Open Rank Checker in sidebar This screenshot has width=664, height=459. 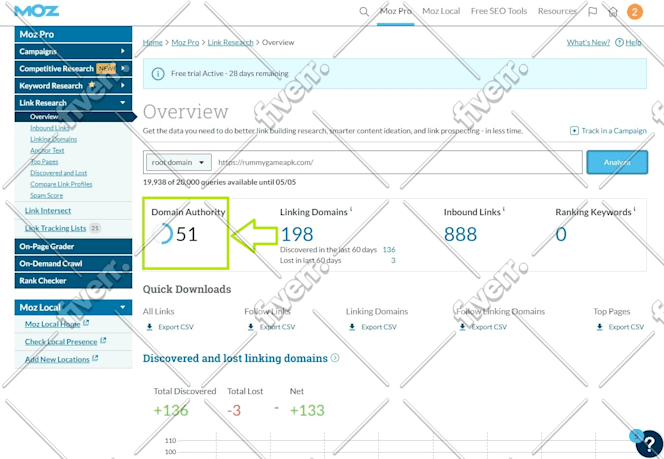(73, 281)
